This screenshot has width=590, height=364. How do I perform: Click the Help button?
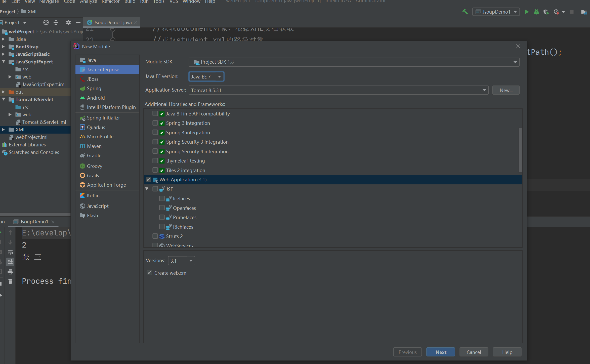[x=507, y=352]
